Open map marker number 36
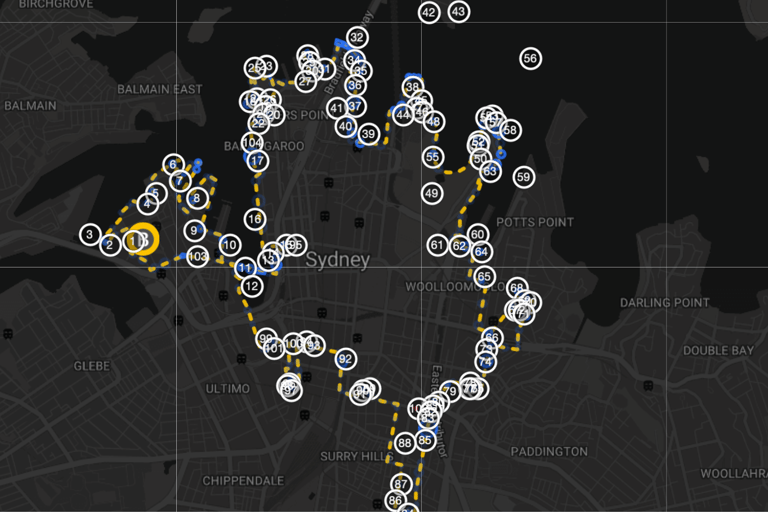The height and width of the screenshot is (512, 768). (x=356, y=85)
